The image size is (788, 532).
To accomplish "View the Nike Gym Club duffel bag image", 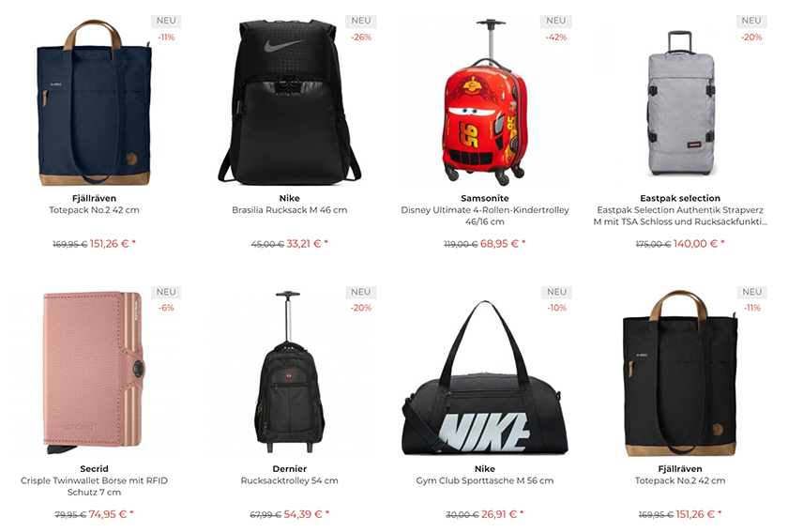I will pyautogui.click(x=484, y=378).
